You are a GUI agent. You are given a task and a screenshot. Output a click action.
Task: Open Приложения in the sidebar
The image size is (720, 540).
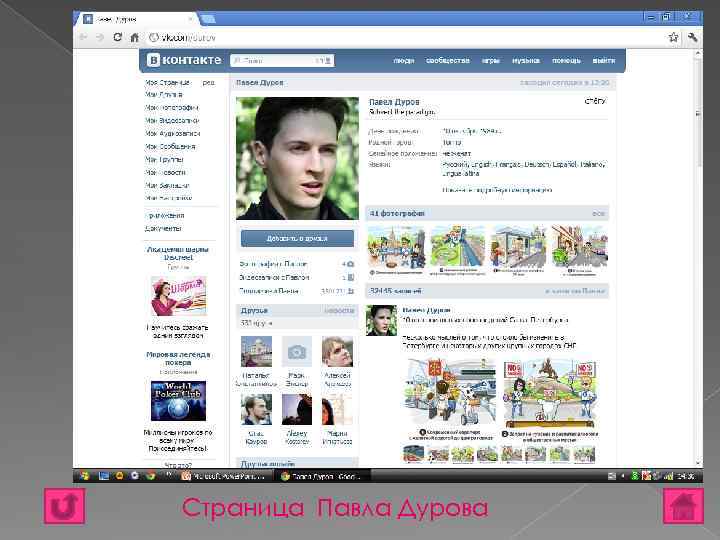coord(165,215)
